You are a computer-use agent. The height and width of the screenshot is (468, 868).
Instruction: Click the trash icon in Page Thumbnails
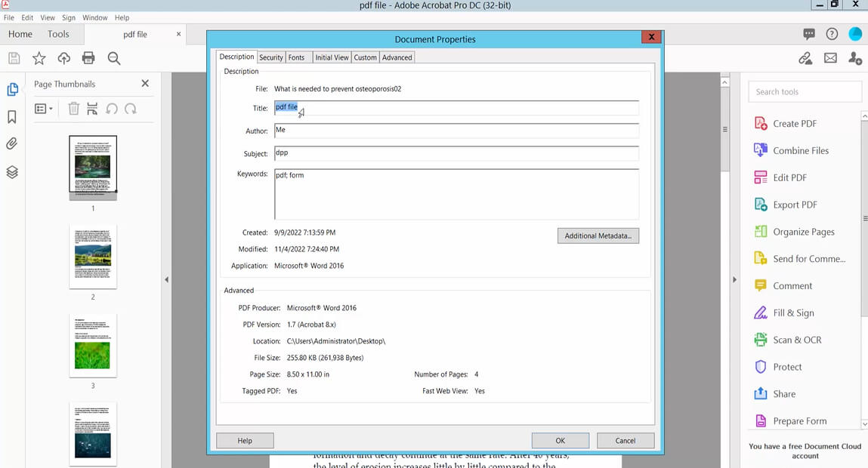73,108
